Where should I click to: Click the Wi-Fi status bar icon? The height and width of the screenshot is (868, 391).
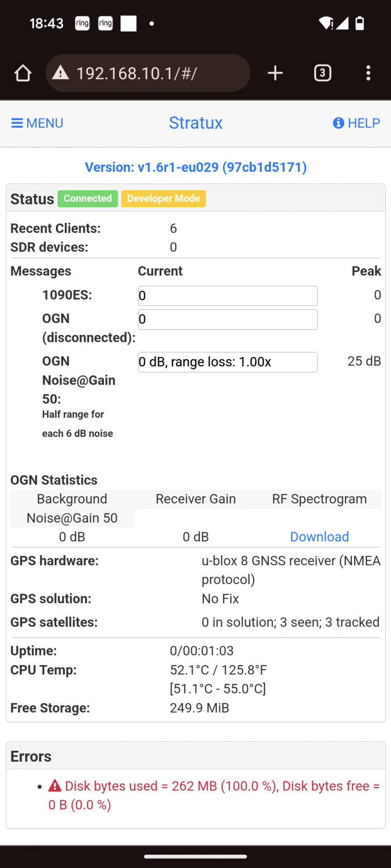(x=326, y=23)
